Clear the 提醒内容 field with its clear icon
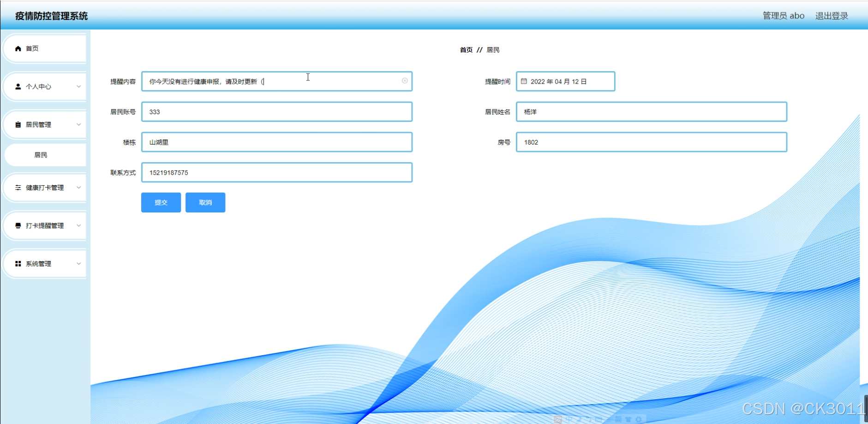Screen dimensions: 868x424 click(405, 81)
